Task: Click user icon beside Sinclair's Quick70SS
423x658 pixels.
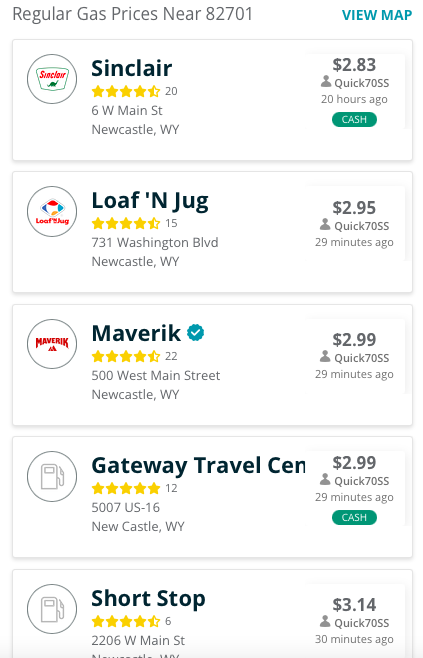Action: [x=326, y=81]
